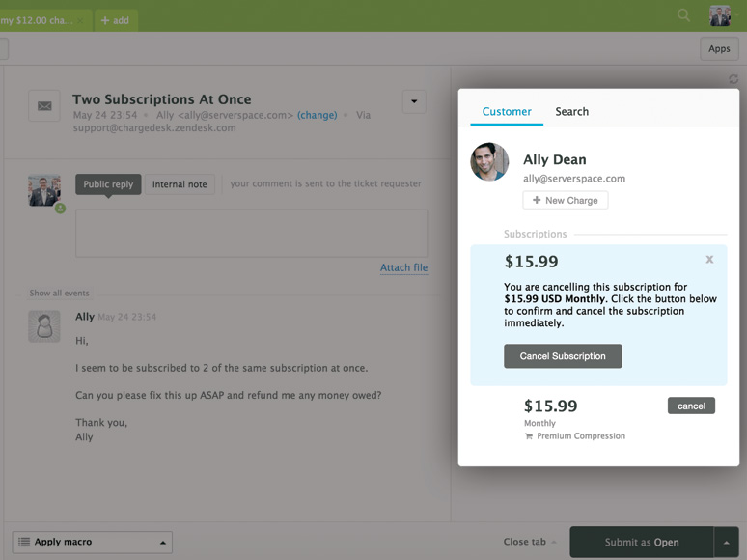
Task: Add a new tab with the add button
Action: pos(116,20)
